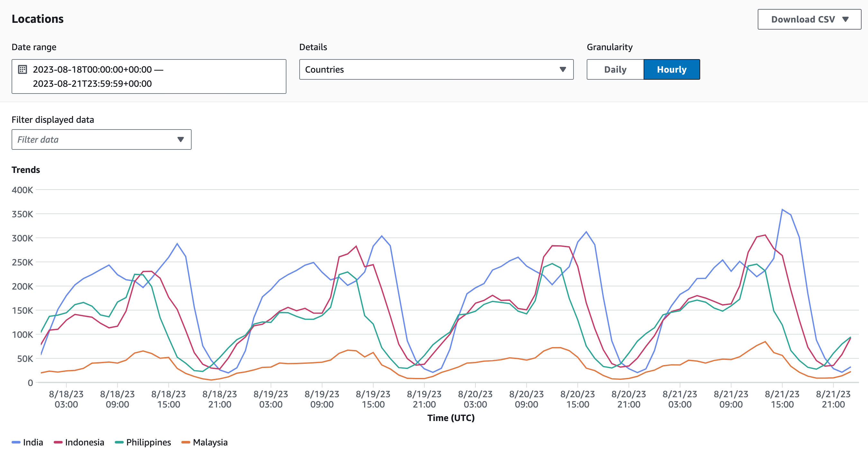Toggle the Philippines legend entry
868x457 pixels.
pyautogui.click(x=143, y=442)
